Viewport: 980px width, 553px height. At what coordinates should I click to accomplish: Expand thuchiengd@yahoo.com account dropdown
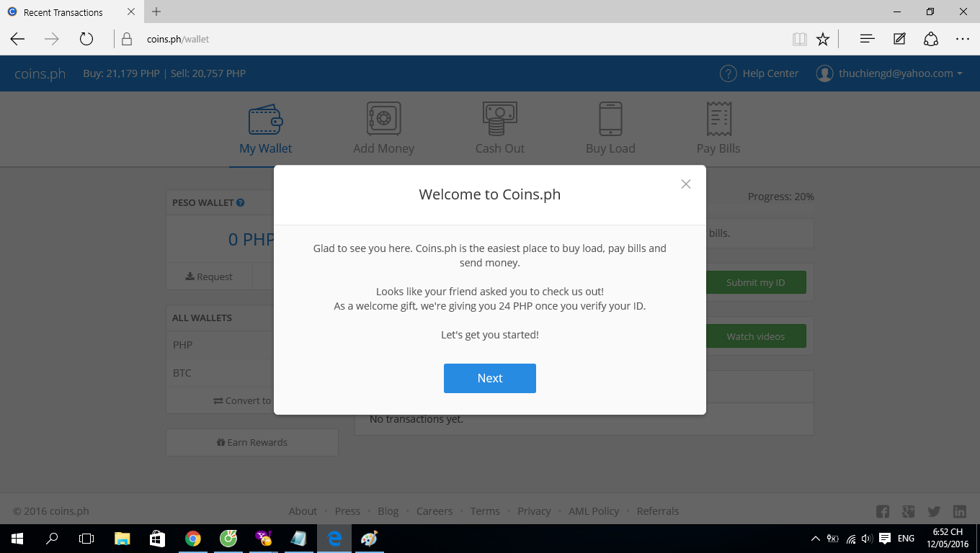coord(960,73)
